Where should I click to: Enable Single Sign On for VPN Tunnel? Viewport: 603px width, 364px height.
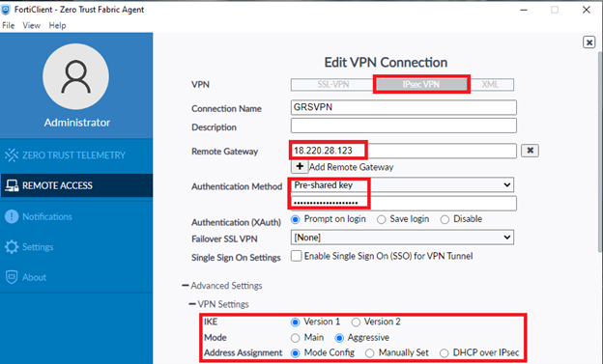(x=296, y=256)
